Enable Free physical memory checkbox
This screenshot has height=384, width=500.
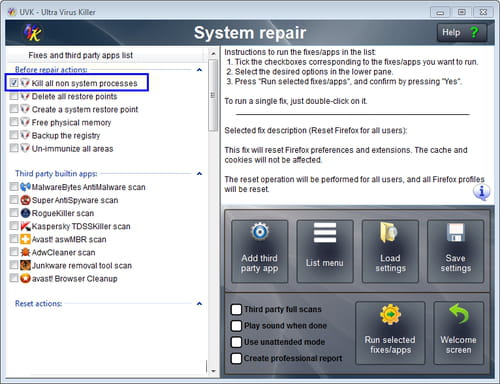pyautogui.click(x=14, y=122)
